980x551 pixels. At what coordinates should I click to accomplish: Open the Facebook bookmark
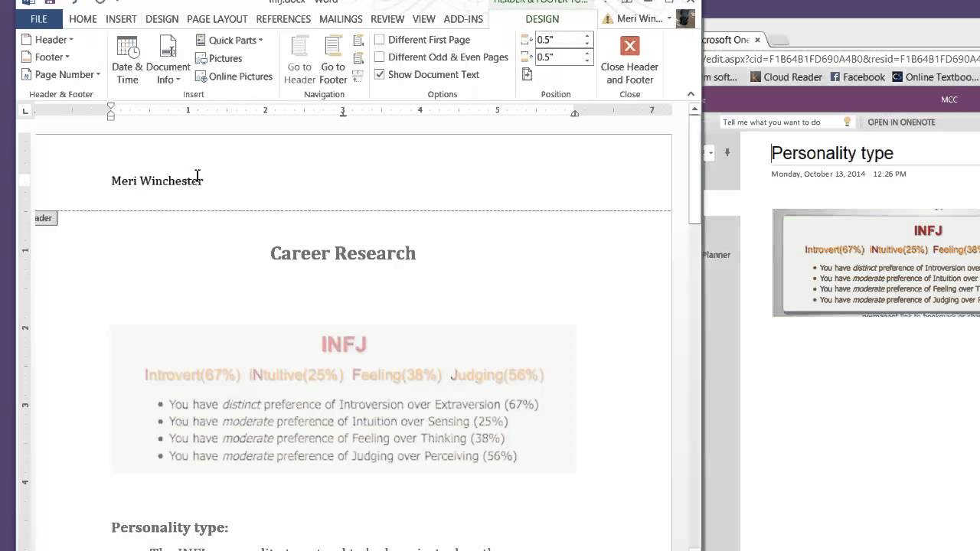tap(857, 77)
